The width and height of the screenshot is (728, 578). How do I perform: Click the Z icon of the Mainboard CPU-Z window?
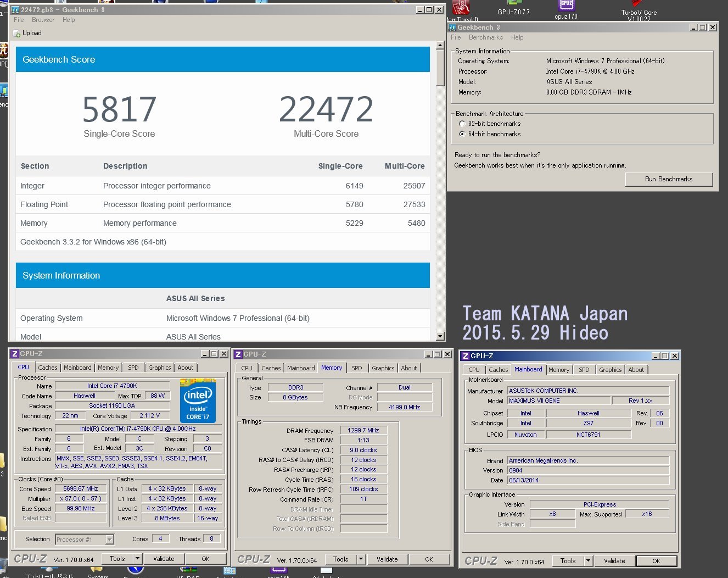[465, 356]
